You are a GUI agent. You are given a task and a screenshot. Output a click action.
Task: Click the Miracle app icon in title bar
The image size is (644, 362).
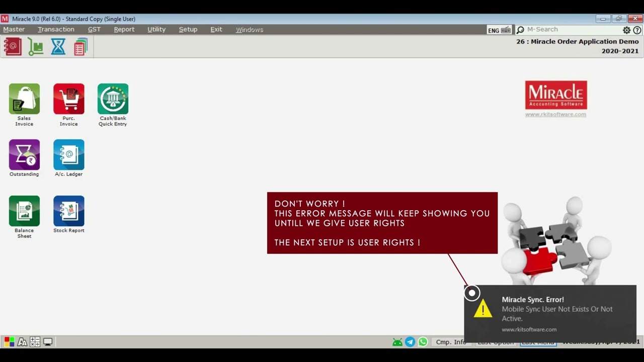point(5,19)
